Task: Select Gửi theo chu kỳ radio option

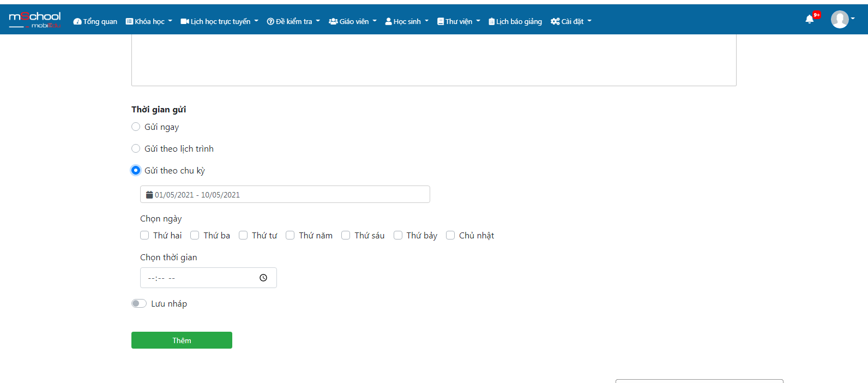Action: [x=136, y=170]
